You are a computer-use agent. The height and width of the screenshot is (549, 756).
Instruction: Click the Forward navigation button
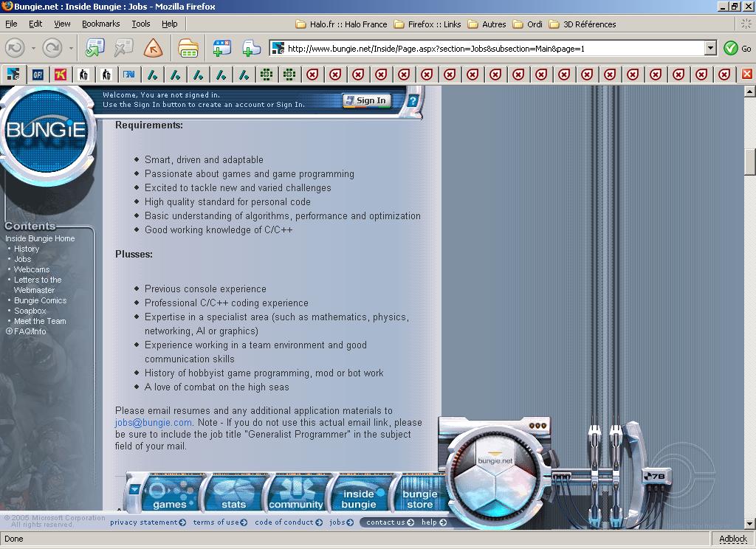click(52, 48)
